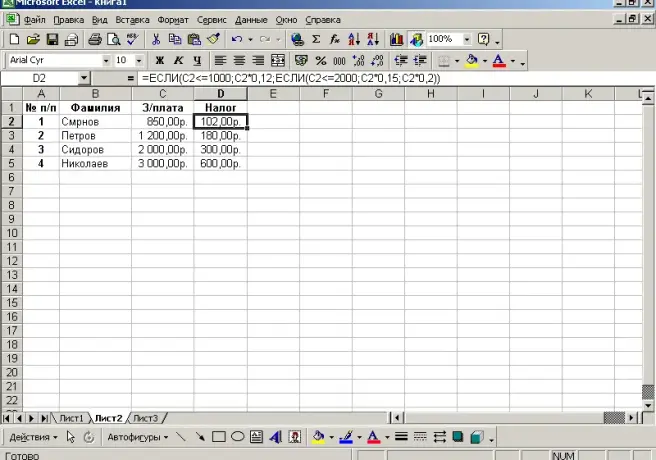Viewport: 656px width, 460px height.
Task: Toggle italic formatting (К)
Action: click(178, 60)
